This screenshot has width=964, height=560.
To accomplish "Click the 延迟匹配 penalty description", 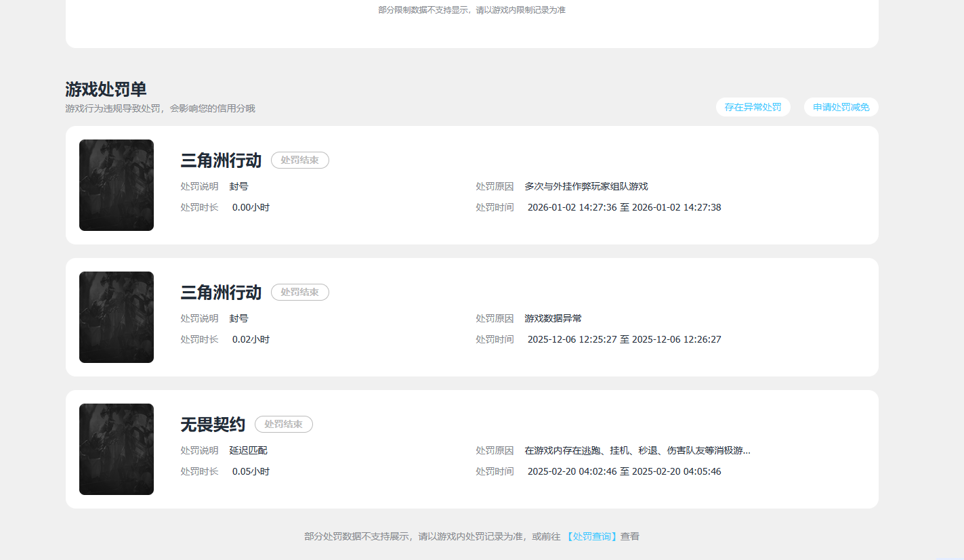I will pyautogui.click(x=248, y=450).
